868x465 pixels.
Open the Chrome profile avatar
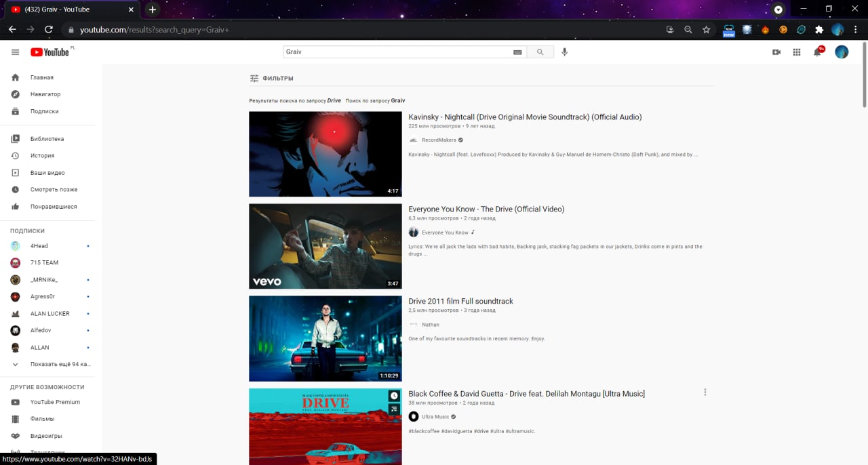pyautogui.click(x=837, y=30)
